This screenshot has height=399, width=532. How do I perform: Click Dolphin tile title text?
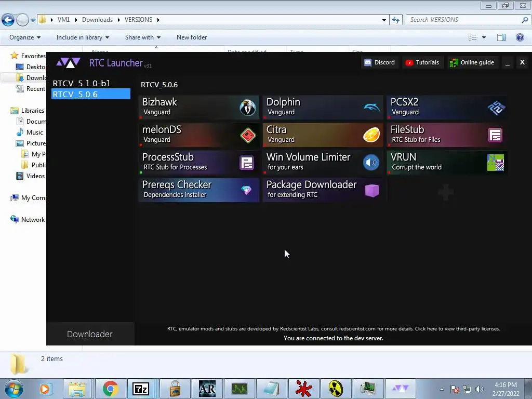coord(283,102)
